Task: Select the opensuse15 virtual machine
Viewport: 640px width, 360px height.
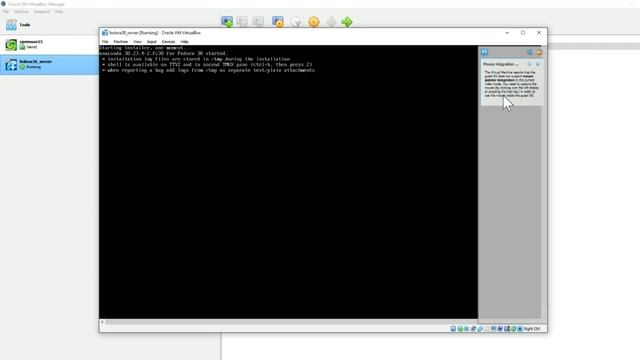Action: tap(49, 44)
